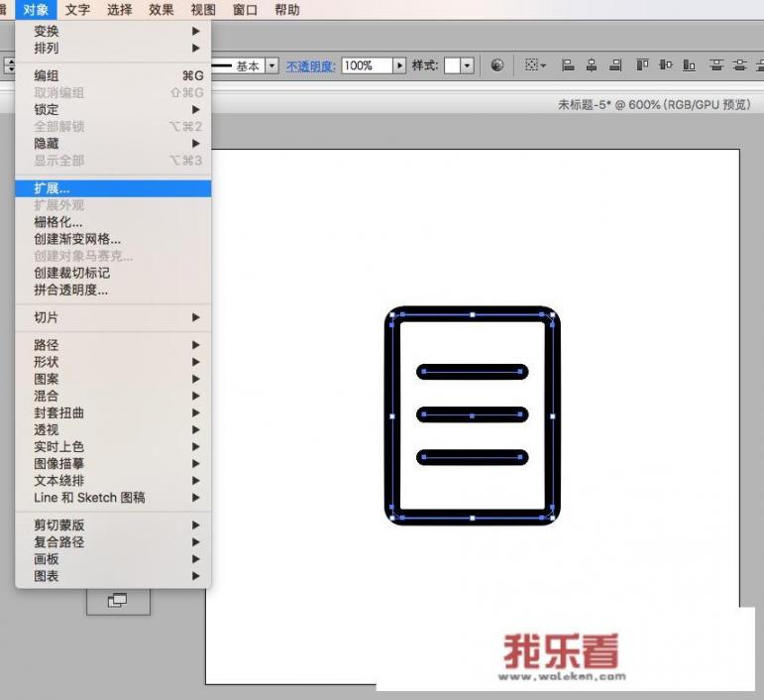Click the screen mode icon below the menu
The width and height of the screenshot is (764, 700).
tap(118, 600)
